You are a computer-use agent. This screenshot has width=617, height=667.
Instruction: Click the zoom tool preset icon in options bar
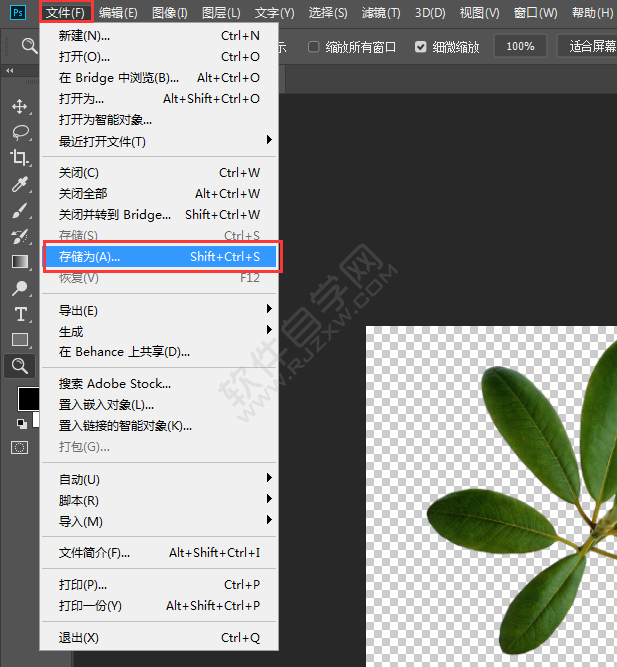click(x=29, y=46)
